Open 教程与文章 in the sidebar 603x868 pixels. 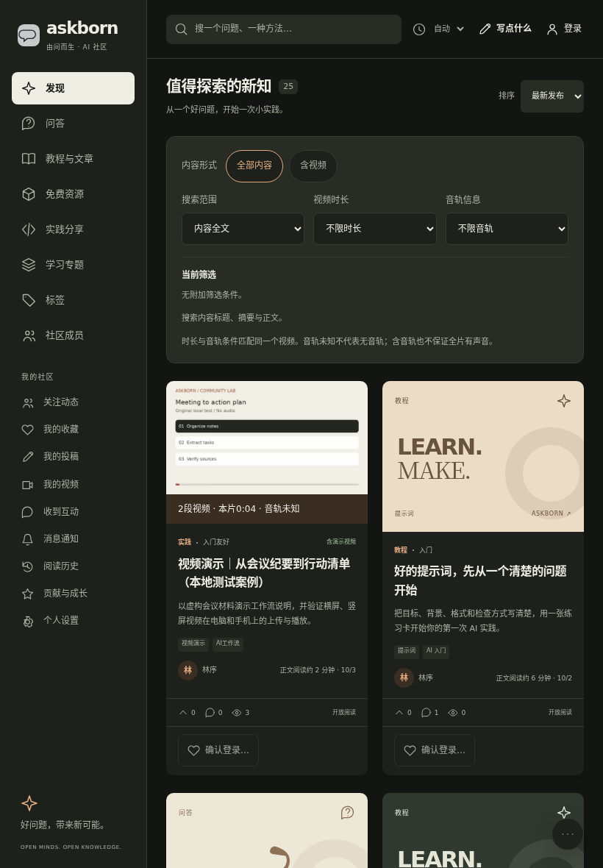coord(73,159)
